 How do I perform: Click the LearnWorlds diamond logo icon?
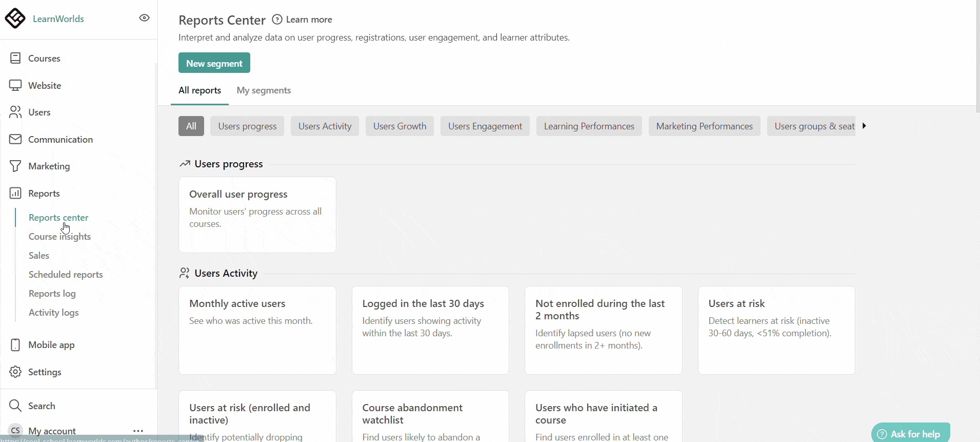coord(15,18)
